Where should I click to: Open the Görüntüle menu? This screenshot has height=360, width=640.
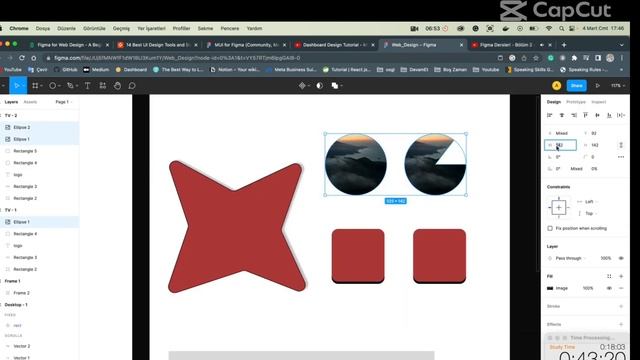point(94,29)
